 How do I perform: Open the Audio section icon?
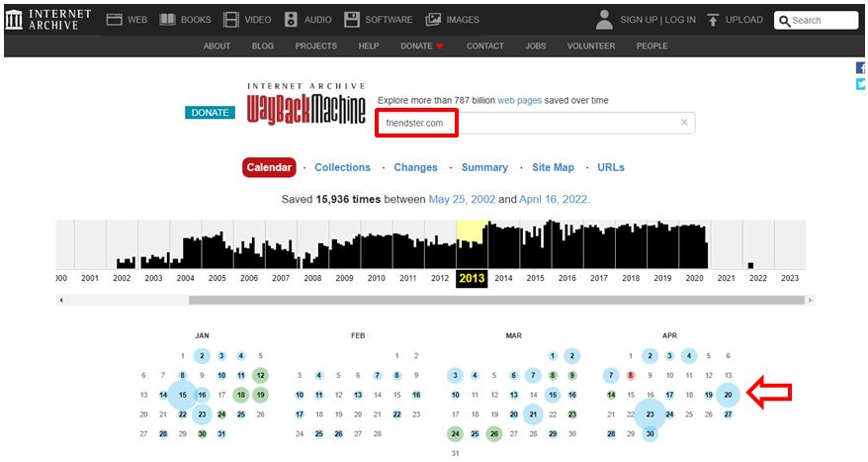[291, 20]
